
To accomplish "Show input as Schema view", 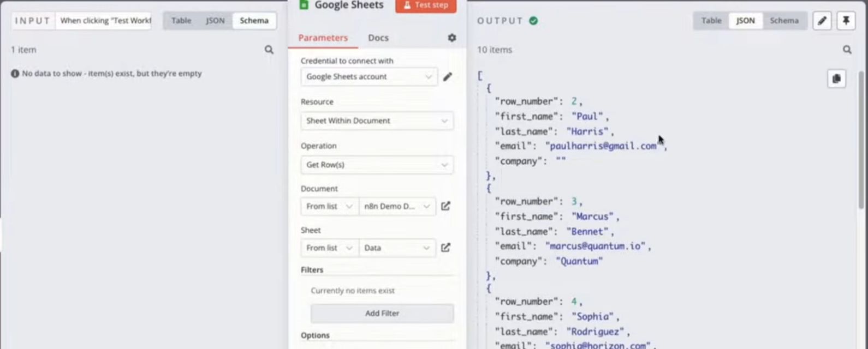I will pos(254,21).
